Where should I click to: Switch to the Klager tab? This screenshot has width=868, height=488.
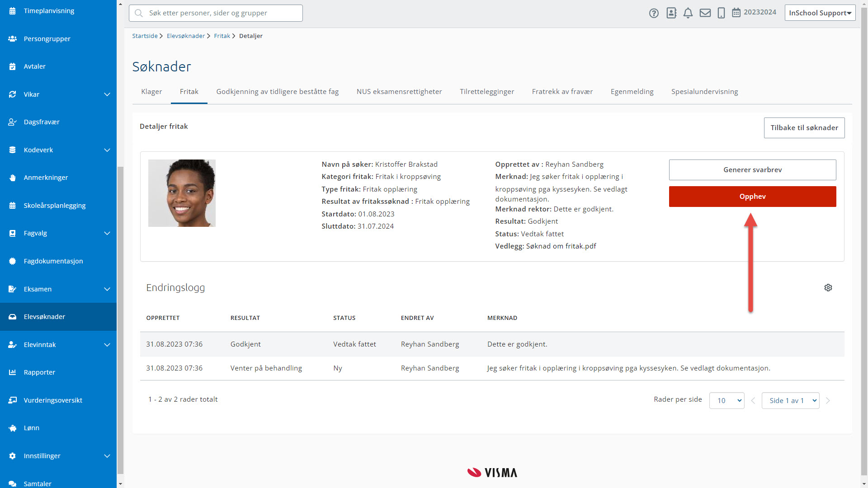click(151, 92)
